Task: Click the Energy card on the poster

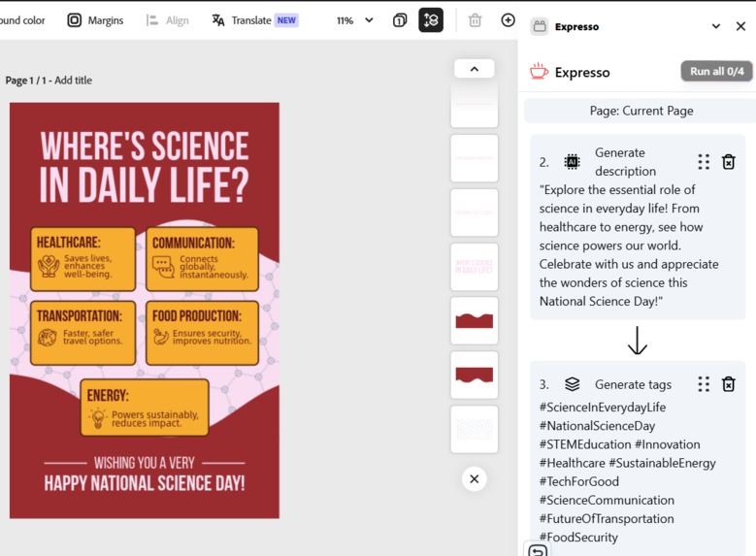Action: tap(145, 408)
